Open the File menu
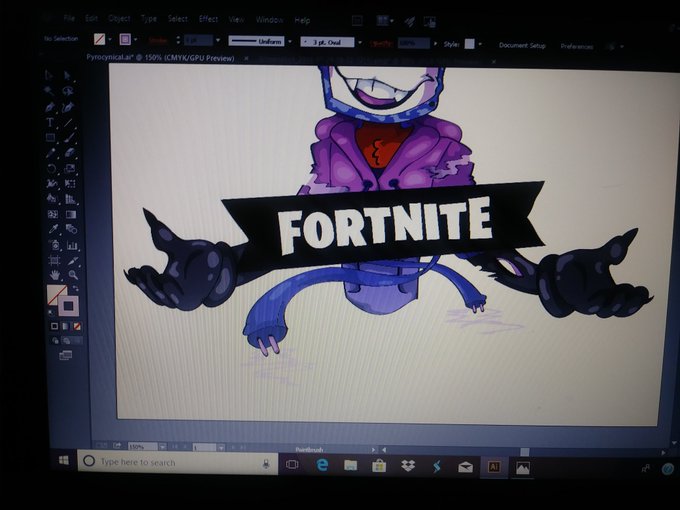This screenshot has height=510, width=680. point(69,18)
